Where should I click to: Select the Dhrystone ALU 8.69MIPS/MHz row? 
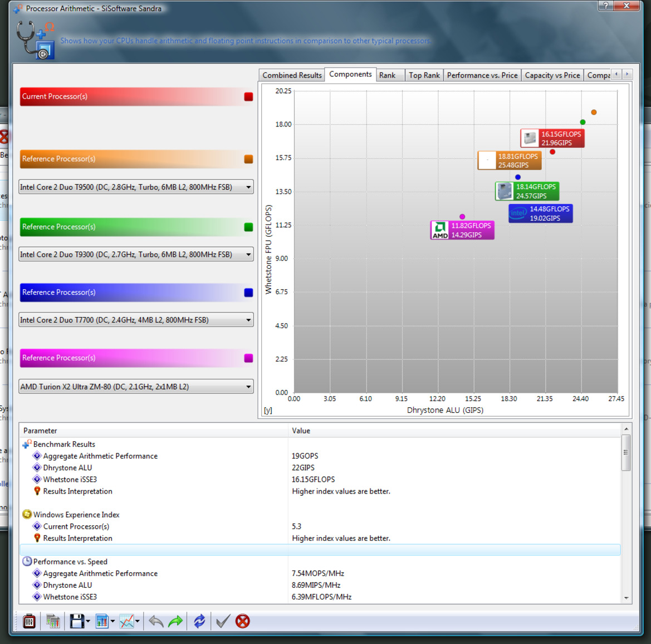320,585
